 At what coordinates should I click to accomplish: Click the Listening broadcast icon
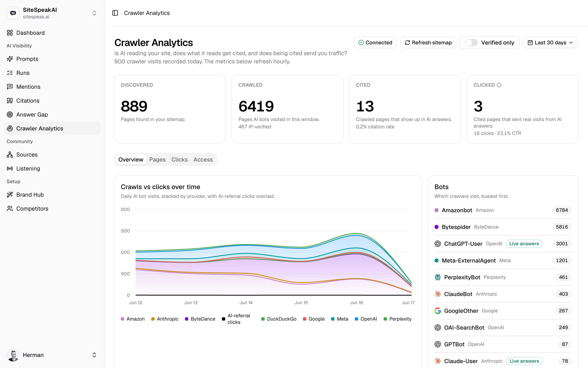[10, 168]
